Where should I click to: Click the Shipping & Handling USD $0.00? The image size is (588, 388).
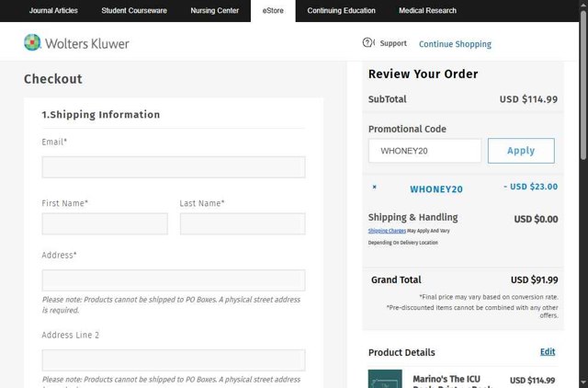(x=536, y=219)
